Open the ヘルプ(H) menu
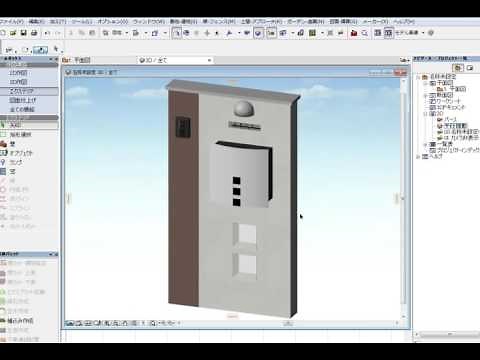480x360 pixels. tap(404, 22)
